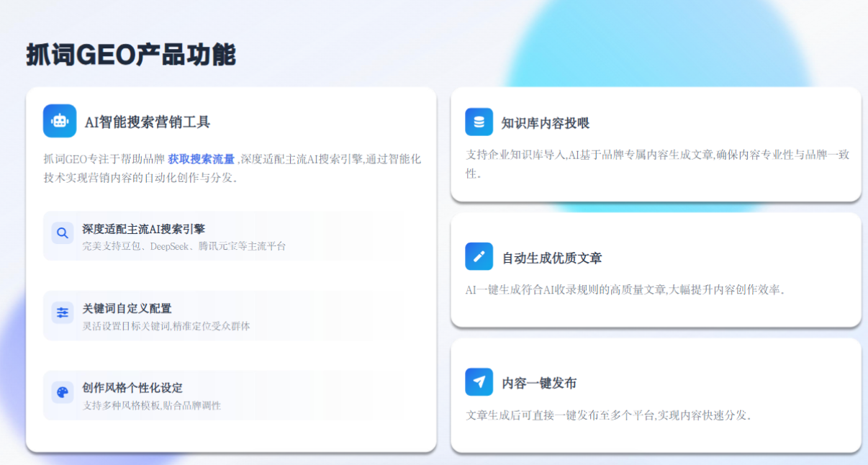The height and width of the screenshot is (465, 868).
Task: Click the pencil icon for 自动生成优质文章
Action: tap(479, 256)
